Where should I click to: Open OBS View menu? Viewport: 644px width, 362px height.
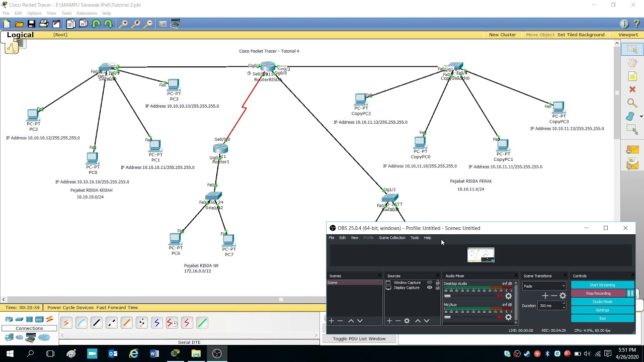pyautogui.click(x=355, y=238)
